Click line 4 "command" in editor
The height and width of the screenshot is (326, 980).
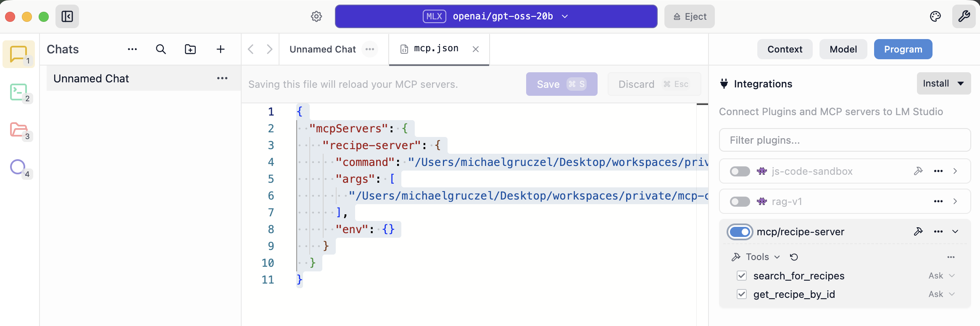tap(365, 162)
